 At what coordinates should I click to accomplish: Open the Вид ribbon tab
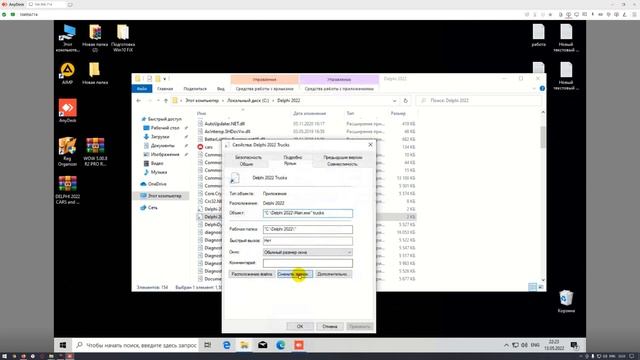tap(221, 89)
